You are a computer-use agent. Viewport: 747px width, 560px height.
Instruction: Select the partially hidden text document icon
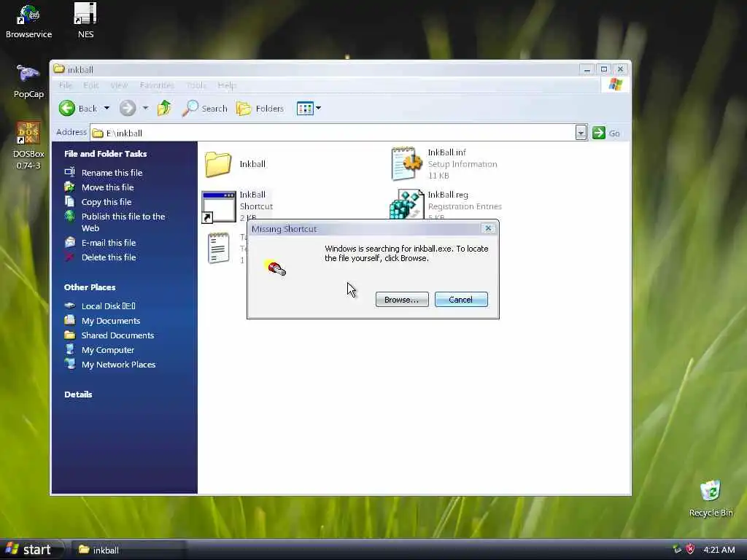(x=219, y=248)
